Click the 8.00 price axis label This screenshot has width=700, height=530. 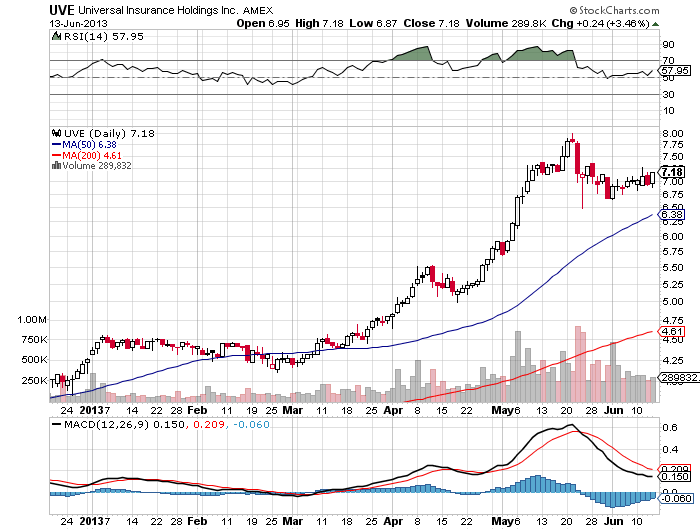tap(673, 134)
